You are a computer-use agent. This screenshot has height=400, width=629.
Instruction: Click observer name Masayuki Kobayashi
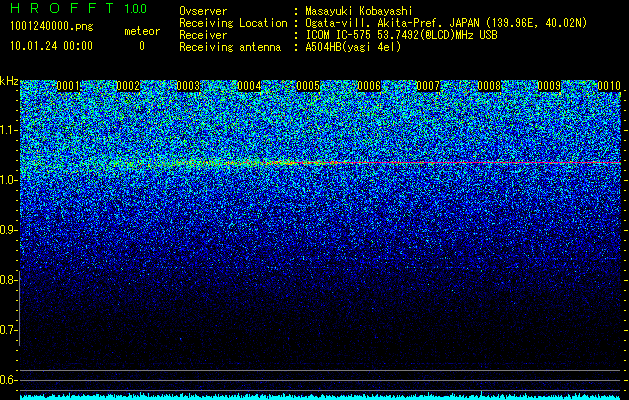tap(359, 11)
